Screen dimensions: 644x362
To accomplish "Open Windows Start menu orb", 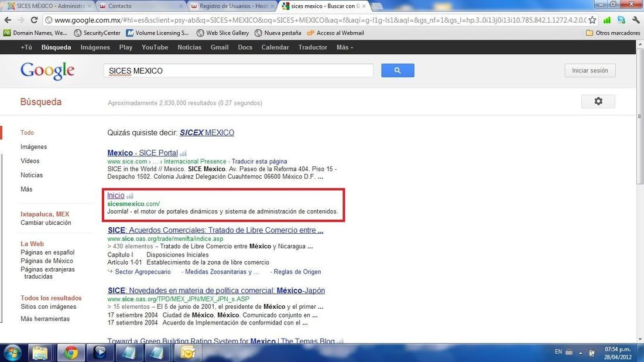I will point(13,353).
